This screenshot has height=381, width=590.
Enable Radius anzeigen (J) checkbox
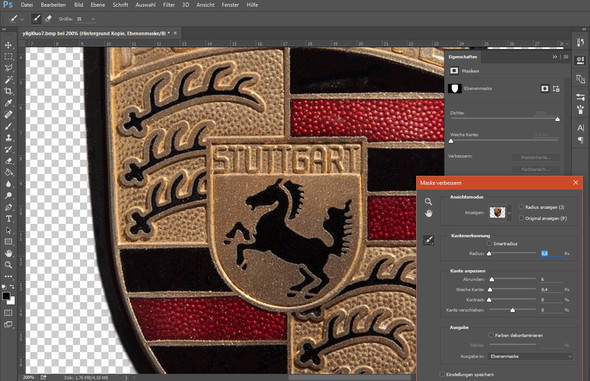(x=521, y=207)
